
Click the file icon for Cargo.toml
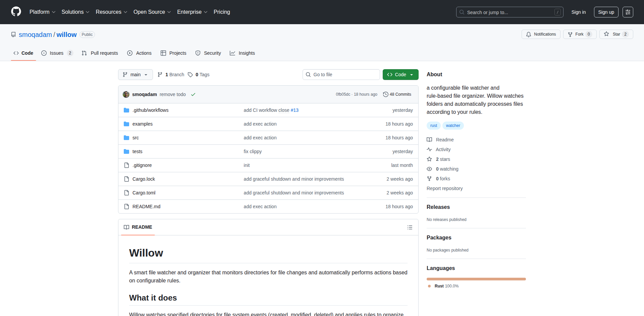tap(126, 193)
